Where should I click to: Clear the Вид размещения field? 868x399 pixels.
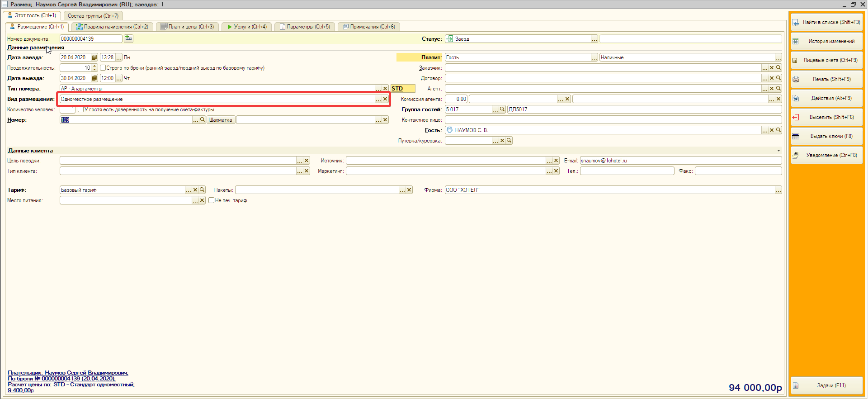[385, 99]
